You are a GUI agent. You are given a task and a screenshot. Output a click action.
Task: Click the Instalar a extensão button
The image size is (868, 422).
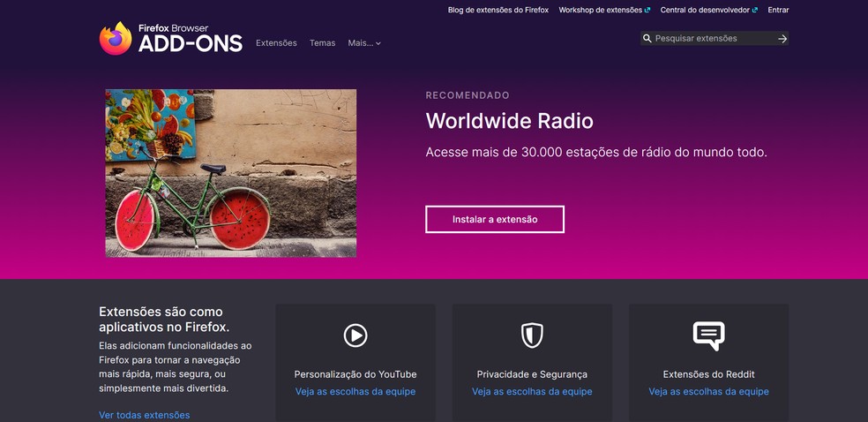(495, 219)
